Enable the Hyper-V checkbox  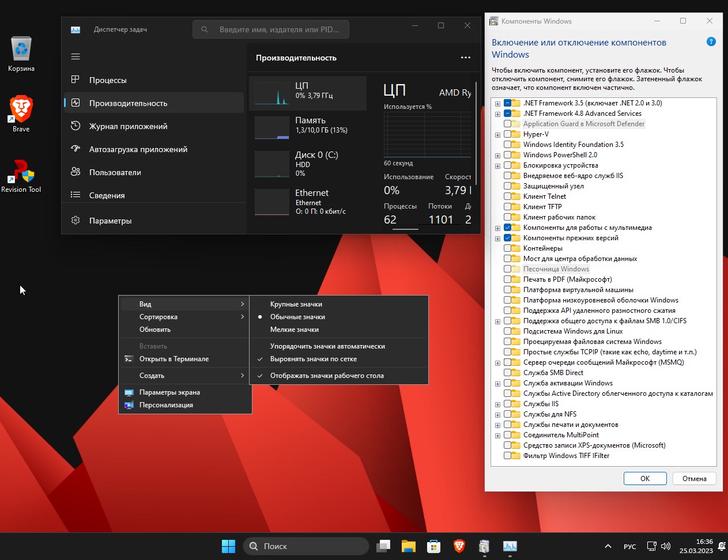pos(508,134)
